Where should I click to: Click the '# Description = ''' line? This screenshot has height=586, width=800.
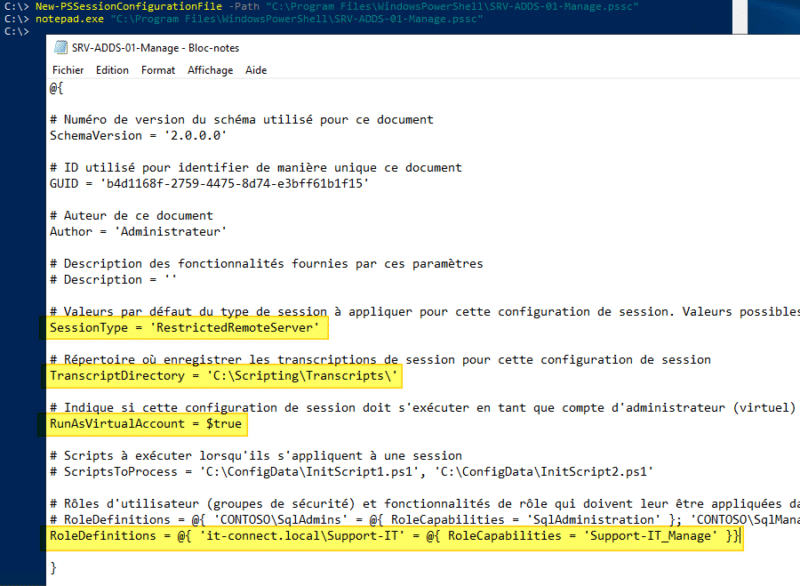pos(113,279)
